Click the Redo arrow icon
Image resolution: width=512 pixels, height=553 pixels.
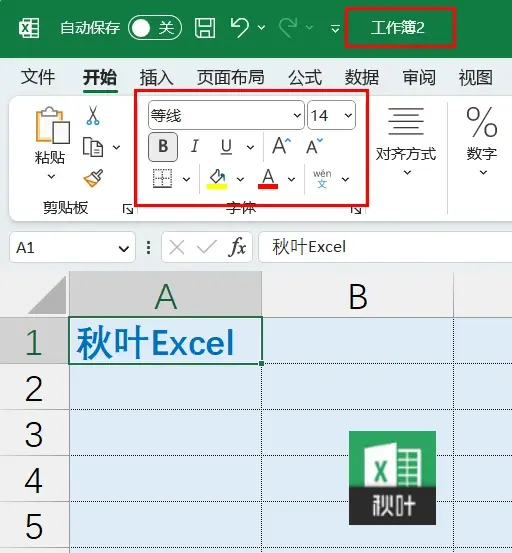(x=288, y=28)
